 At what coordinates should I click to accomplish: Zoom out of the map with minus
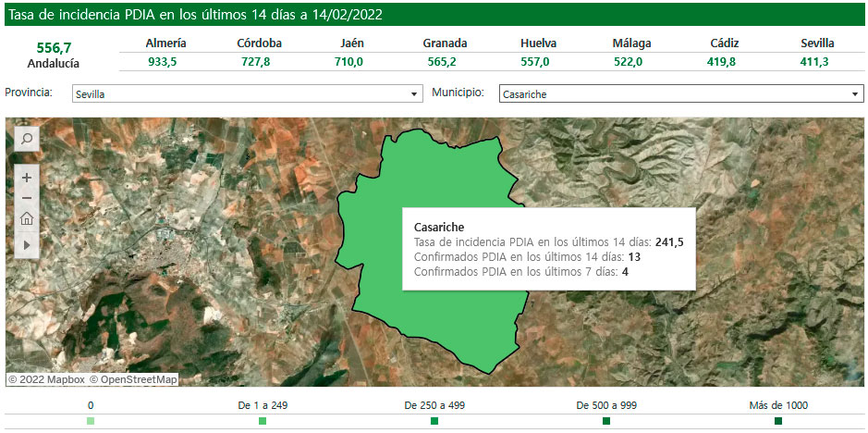point(27,198)
